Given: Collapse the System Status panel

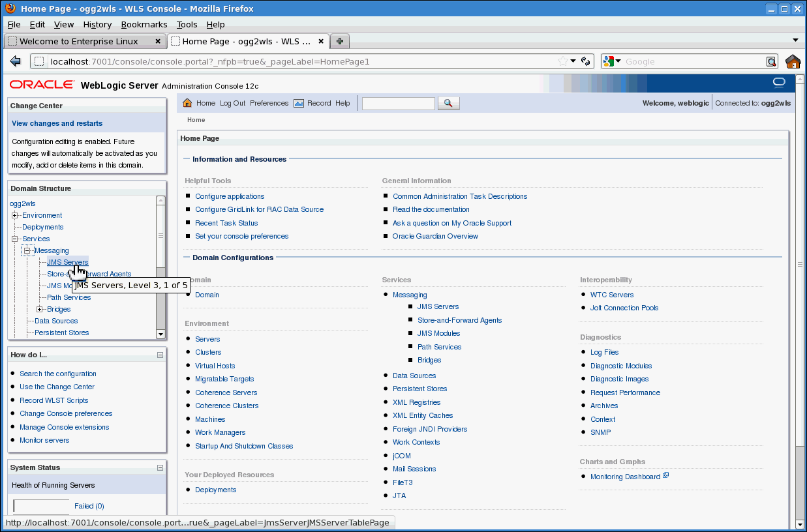Looking at the screenshot, I should 160,467.
